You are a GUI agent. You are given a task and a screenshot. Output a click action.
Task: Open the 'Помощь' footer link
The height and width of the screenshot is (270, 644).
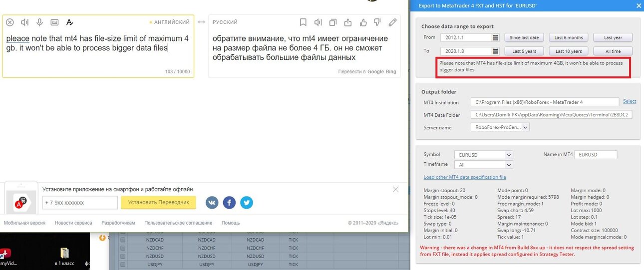coord(231,223)
